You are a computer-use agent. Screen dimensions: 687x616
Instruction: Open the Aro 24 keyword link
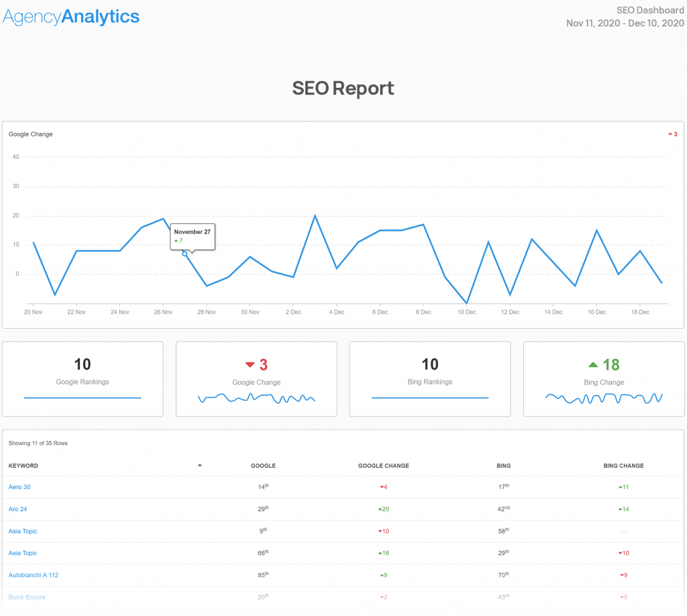(17, 509)
